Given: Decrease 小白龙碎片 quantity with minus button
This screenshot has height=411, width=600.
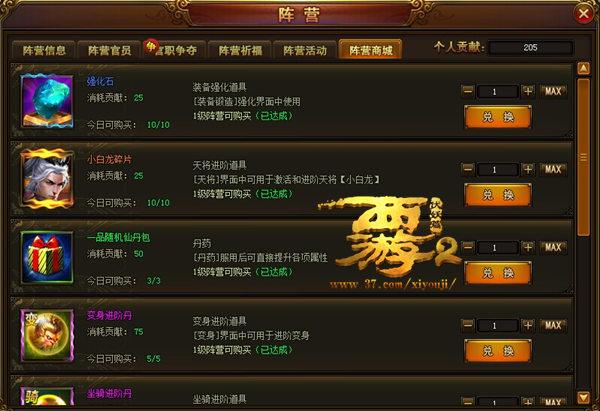Looking at the screenshot, I should tap(468, 169).
